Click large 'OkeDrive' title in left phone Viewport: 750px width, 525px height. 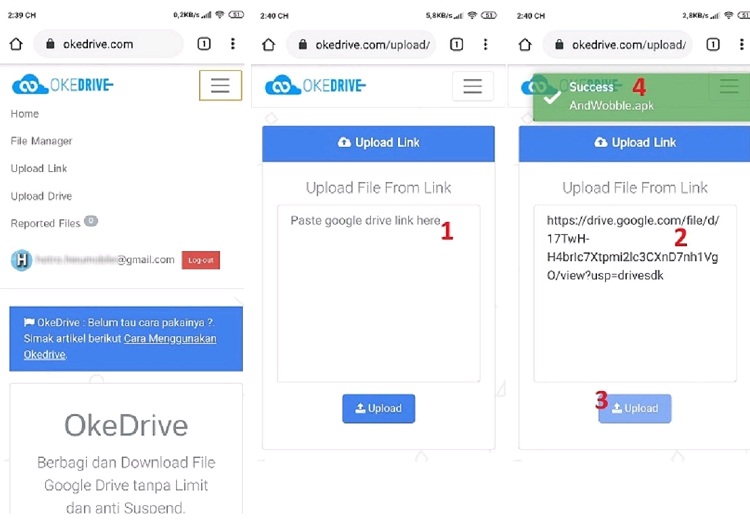coord(126,425)
